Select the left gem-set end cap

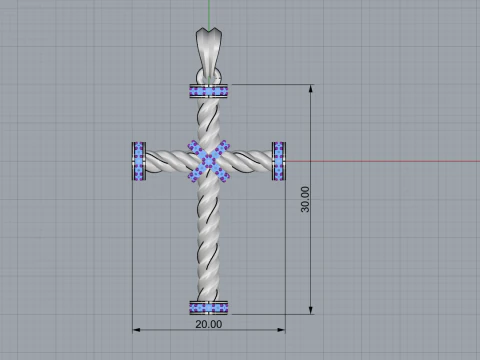139,161
